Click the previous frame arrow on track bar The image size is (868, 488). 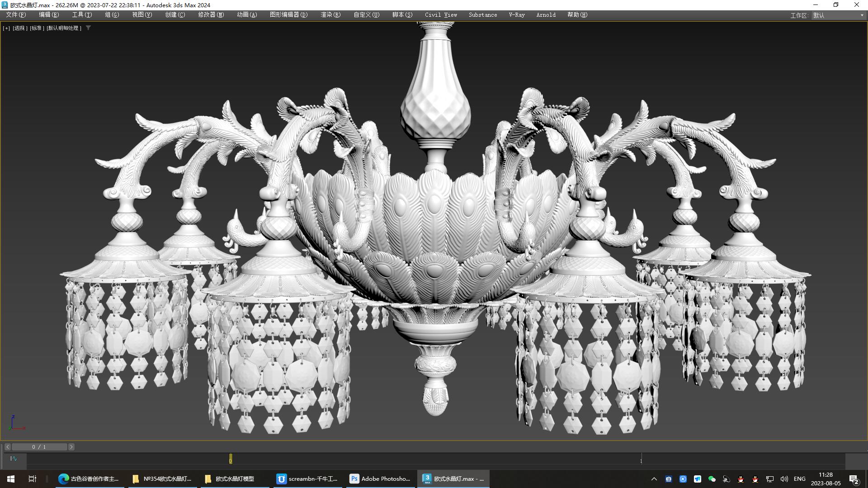[x=8, y=447]
